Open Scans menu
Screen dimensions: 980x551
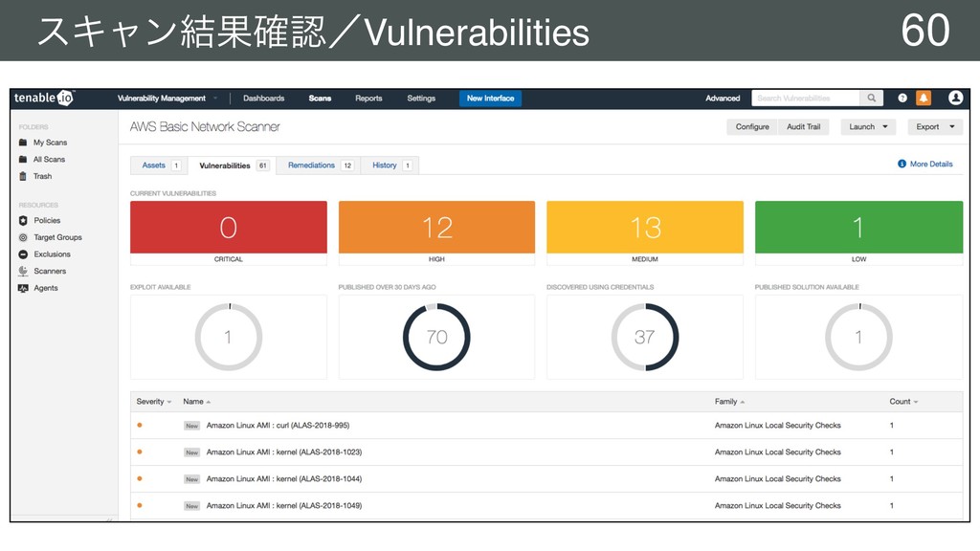point(320,99)
